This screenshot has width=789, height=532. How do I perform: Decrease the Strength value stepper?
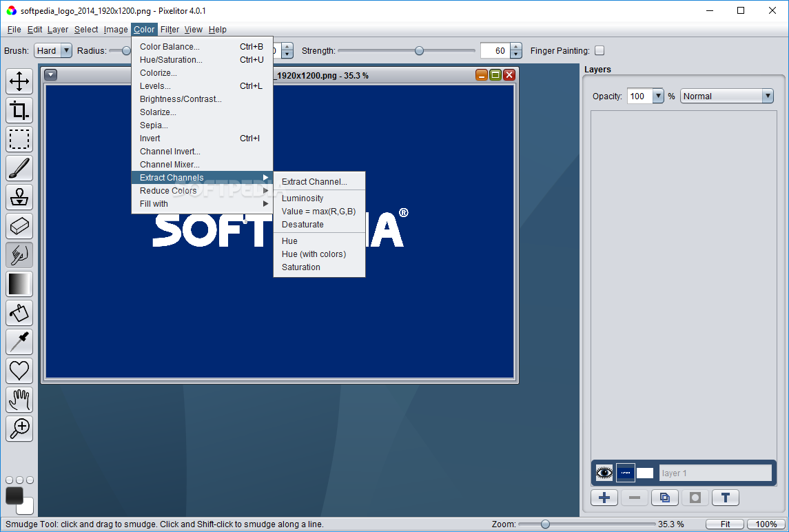point(515,54)
